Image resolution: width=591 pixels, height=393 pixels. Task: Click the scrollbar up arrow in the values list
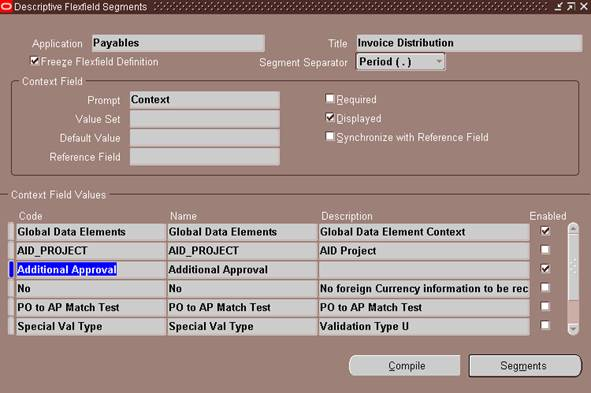[573, 228]
